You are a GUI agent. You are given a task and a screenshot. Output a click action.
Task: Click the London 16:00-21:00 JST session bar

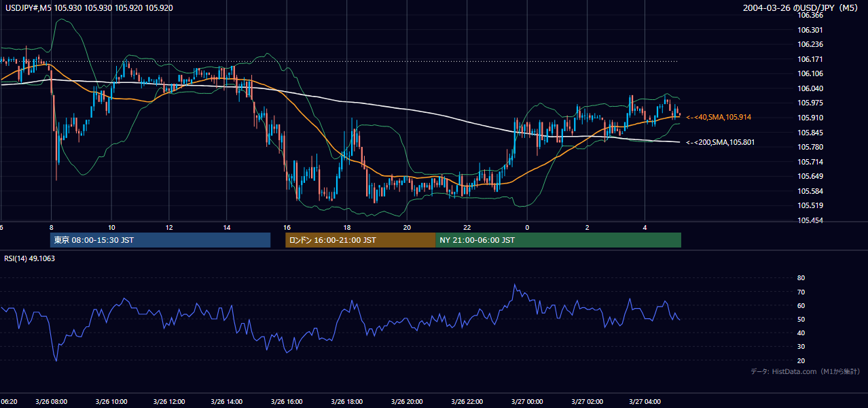tap(360, 240)
